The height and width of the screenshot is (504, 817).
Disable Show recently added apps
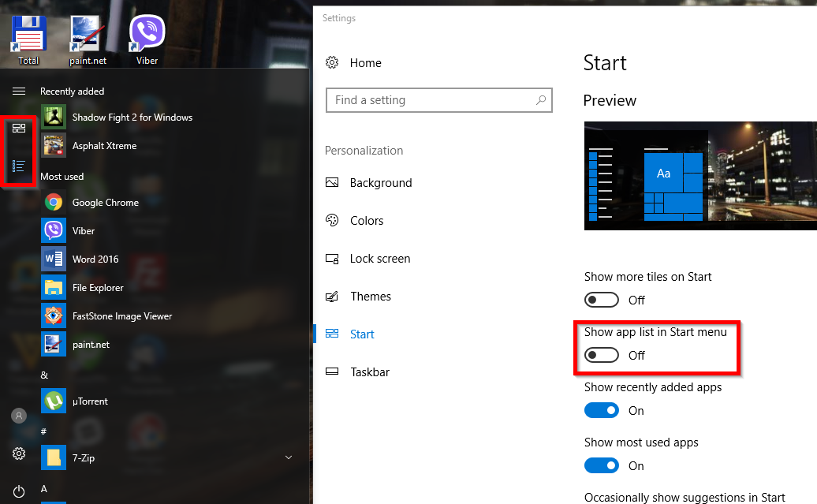tap(602, 411)
